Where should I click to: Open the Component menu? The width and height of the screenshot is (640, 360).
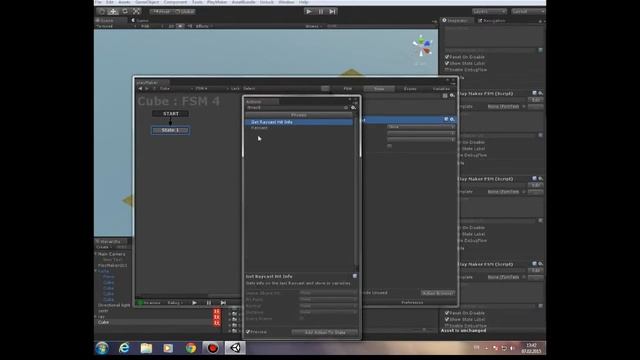pos(175,2)
